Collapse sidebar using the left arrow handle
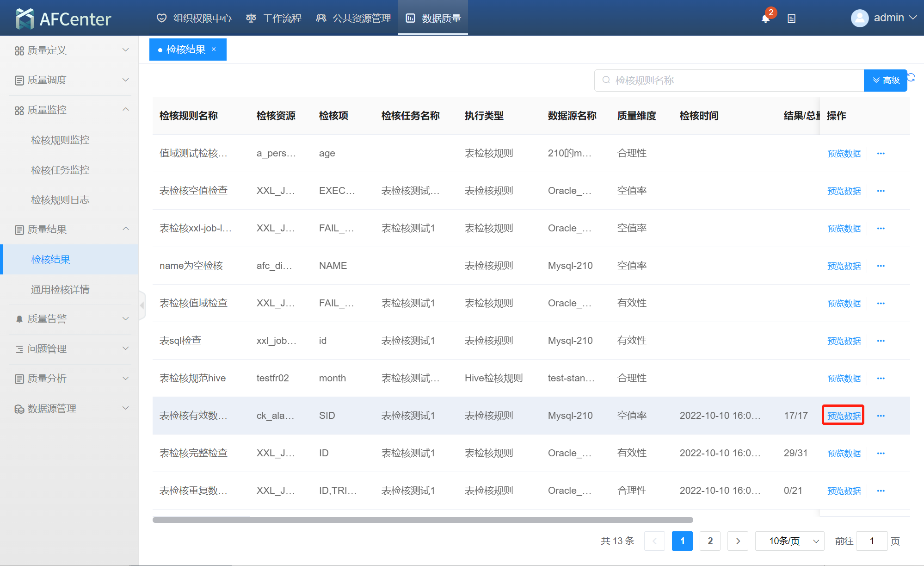Screen dimensions: 924x566 pyautogui.click(x=142, y=305)
